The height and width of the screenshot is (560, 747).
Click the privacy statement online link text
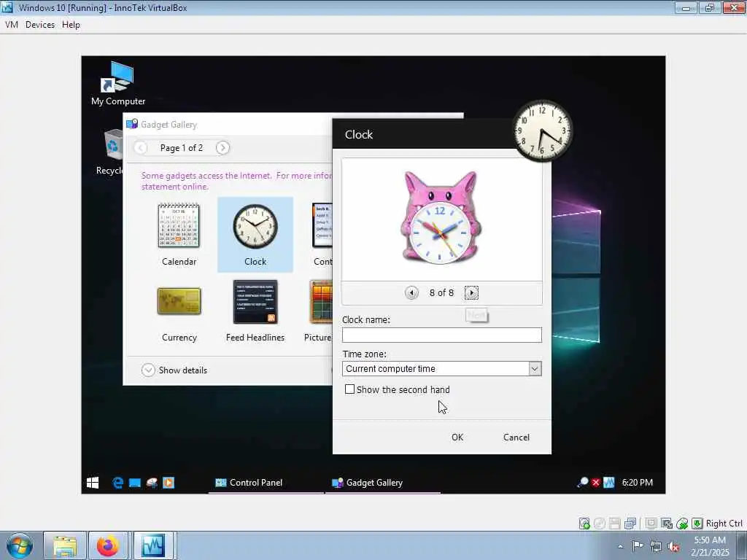coord(175,187)
